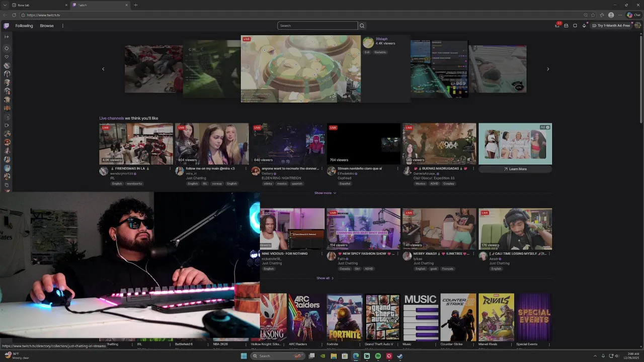Open the featured 39daph live stream video

pyautogui.click(x=301, y=69)
